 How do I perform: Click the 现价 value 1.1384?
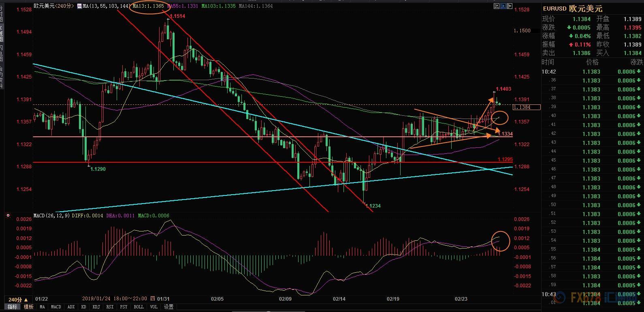coord(582,19)
